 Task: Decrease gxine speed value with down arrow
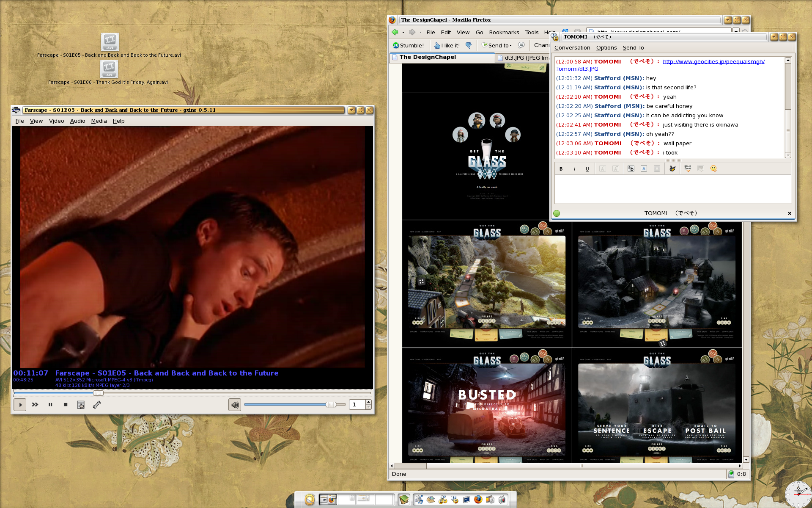[x=368, y=407]
